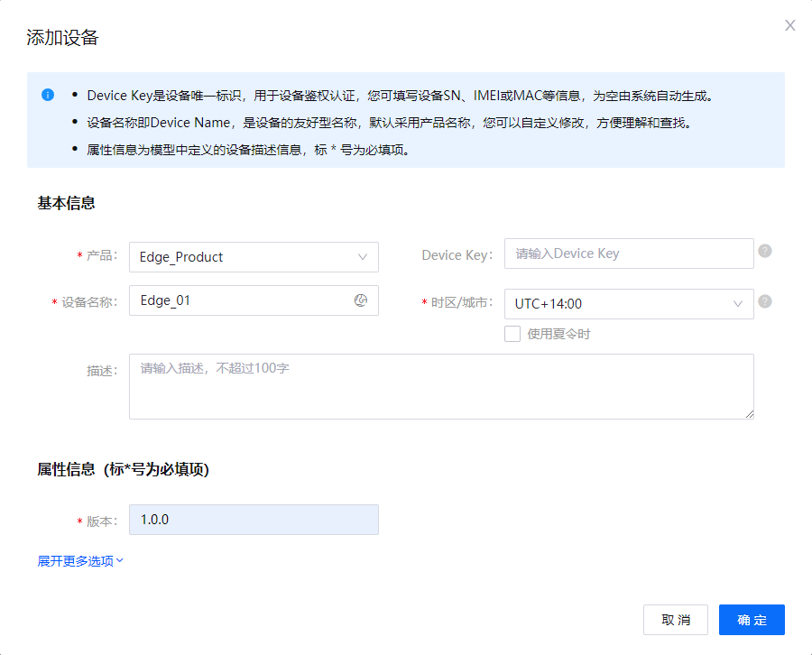Expand 展开更多选项 for more attributes
812x655 pixels.
click(76, 561)
